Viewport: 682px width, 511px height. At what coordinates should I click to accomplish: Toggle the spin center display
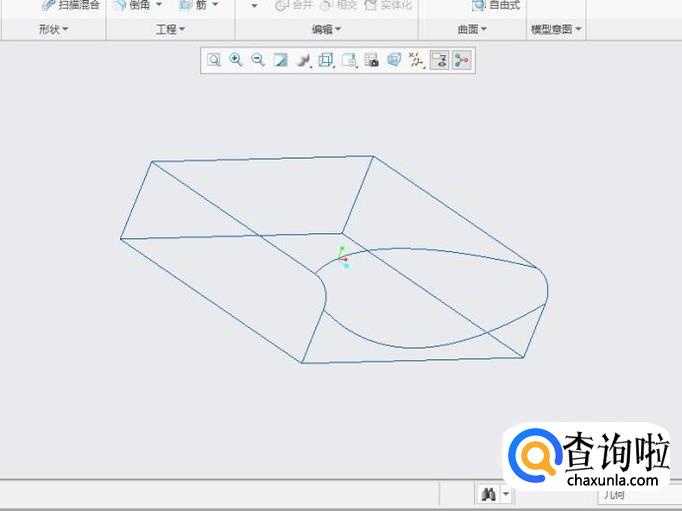[x=461, y=60]
